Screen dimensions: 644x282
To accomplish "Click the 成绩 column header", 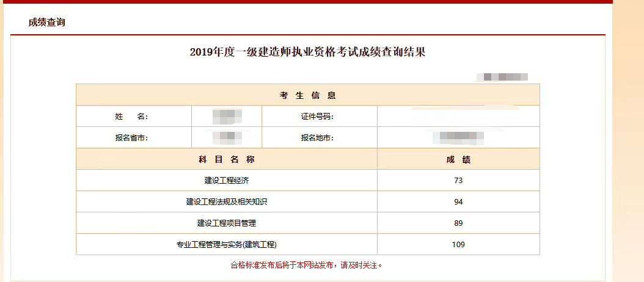I will (x=458, y=159).
